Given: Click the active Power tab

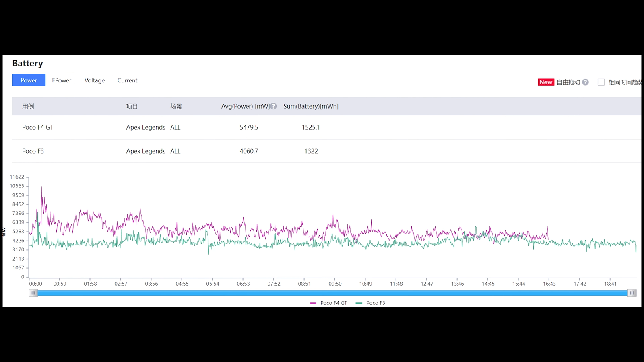Looking at the screenshot, I should point(29,80).
